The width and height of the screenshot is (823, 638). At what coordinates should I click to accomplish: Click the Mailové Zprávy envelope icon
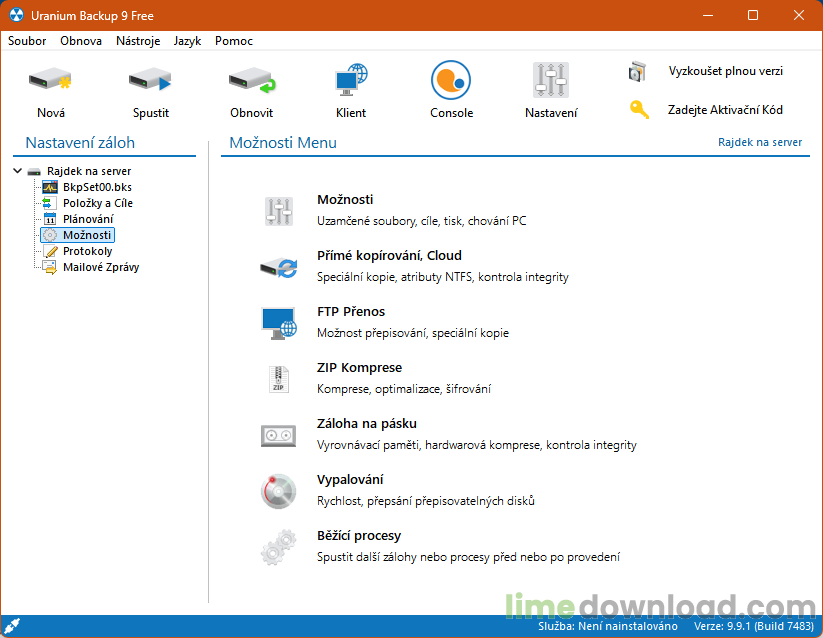pos(50,268)
